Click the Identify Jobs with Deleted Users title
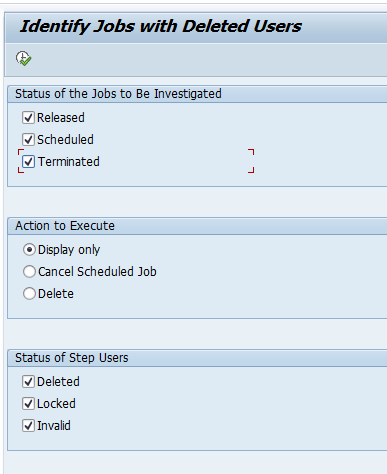The width and height of the screenshot is (387, 474). tap(160, 26)
